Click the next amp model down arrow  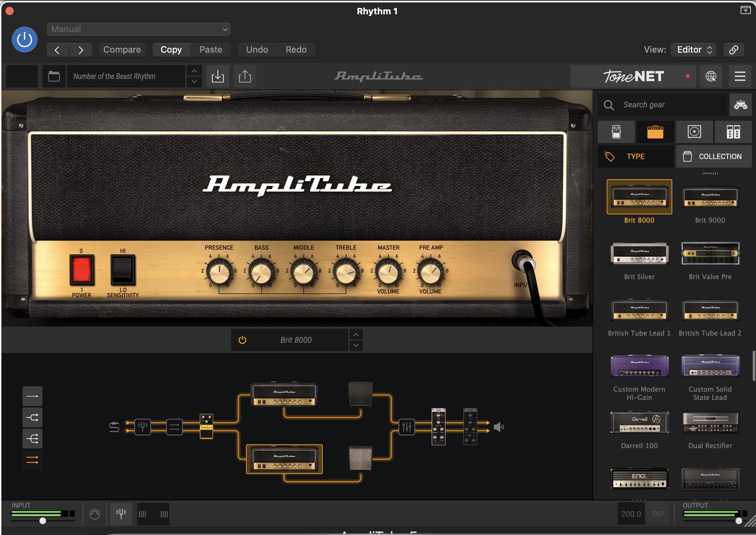[356, 345]
